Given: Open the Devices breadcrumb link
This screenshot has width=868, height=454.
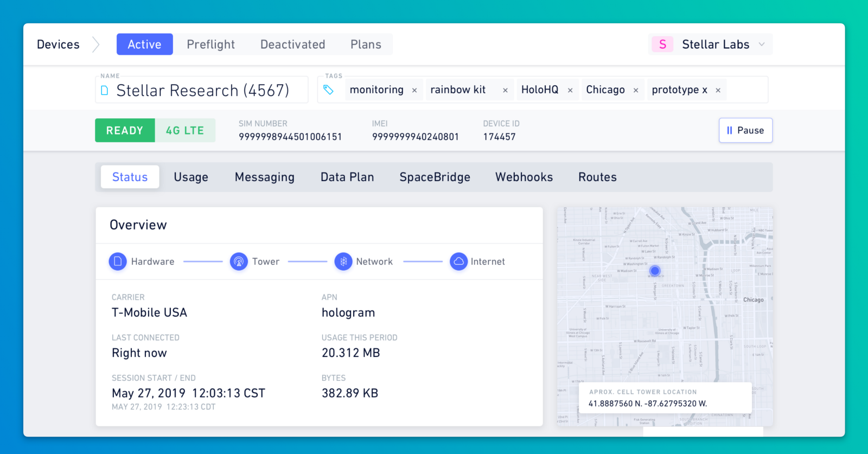Looking at the screenshot, I should (x=58, y=44).
